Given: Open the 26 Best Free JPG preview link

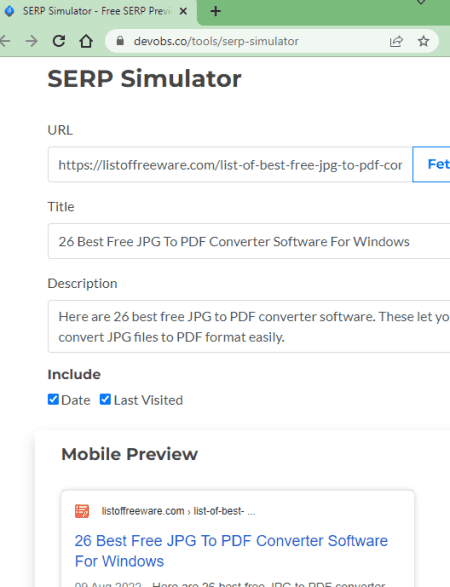Looking at the screenshot, I should click(231, 551).
